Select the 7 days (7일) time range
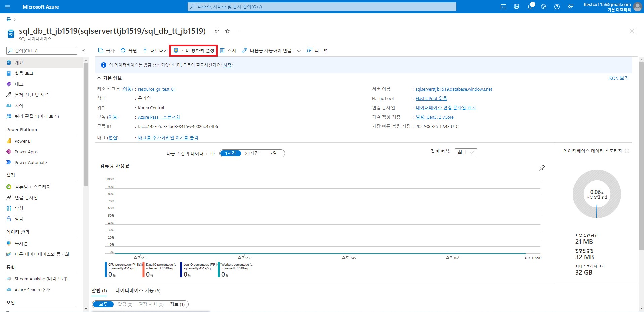The width and height of the screenshot is (644, 312). click(273, 153)
